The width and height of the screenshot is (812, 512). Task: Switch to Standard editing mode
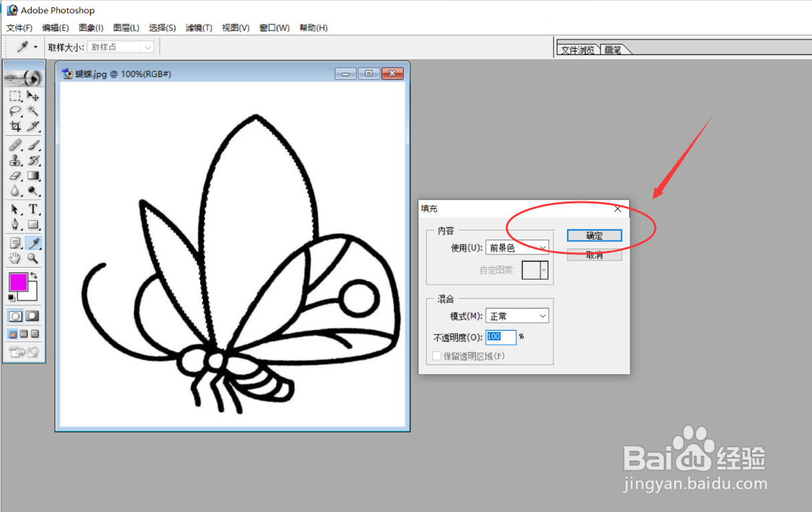coord(15,316)
